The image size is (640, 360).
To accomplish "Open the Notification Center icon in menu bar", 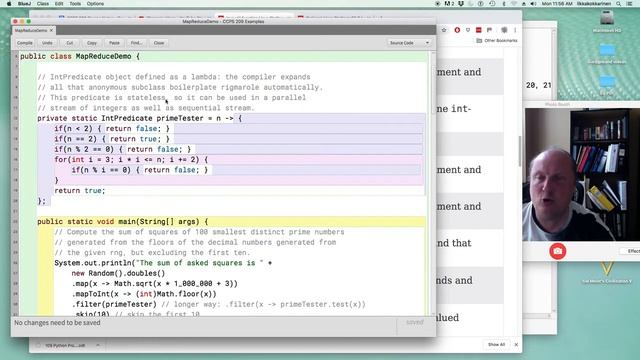I will 630,4.
